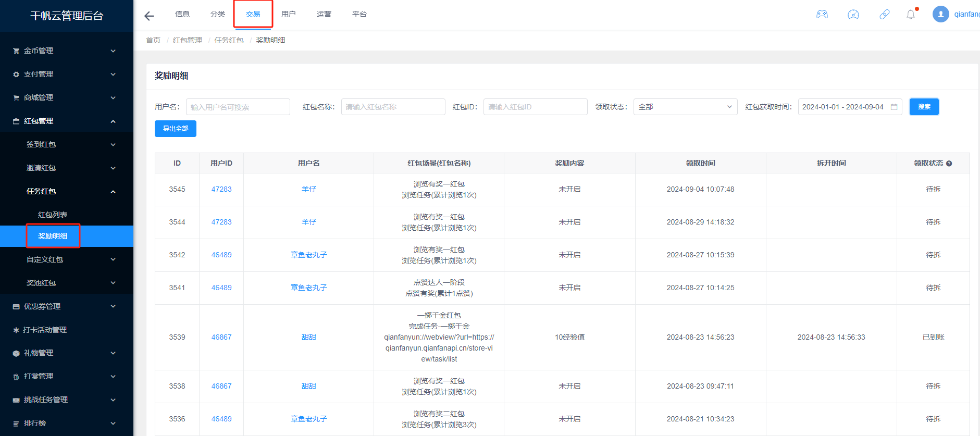Open user ID 46867 in row 3539

click(221, 337)
